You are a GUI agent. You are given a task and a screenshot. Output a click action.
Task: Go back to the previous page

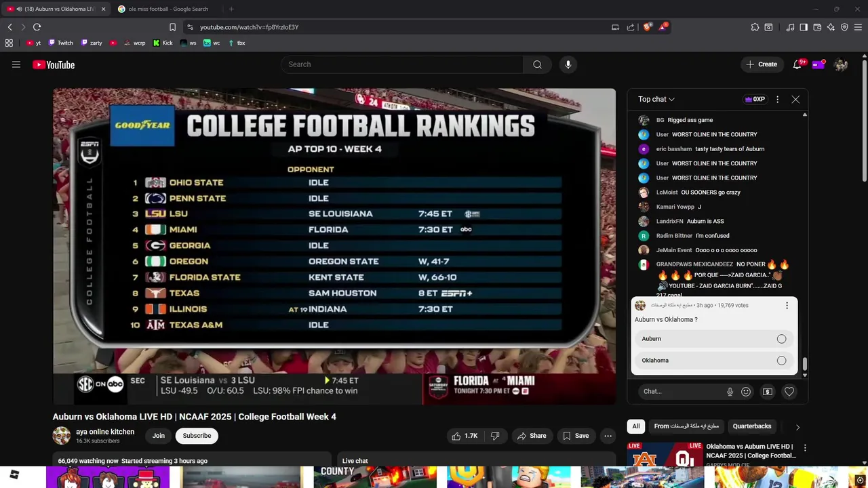[9, 27]
